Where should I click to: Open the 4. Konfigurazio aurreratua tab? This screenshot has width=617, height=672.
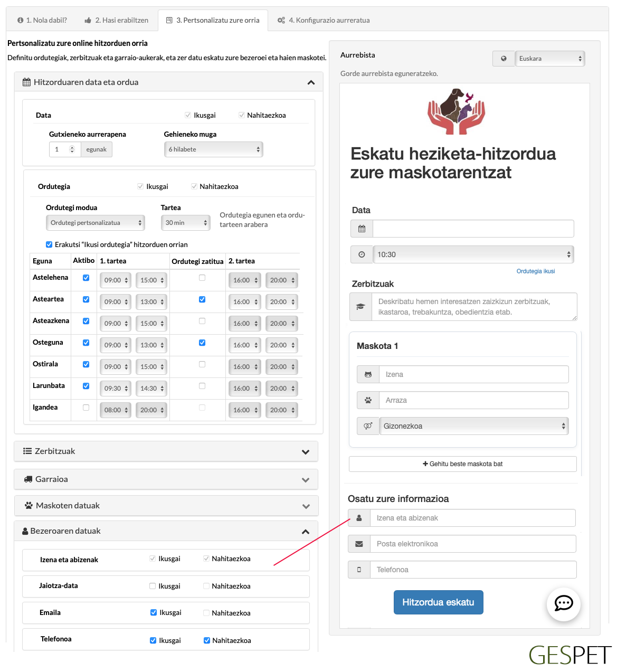pos(324,20)
